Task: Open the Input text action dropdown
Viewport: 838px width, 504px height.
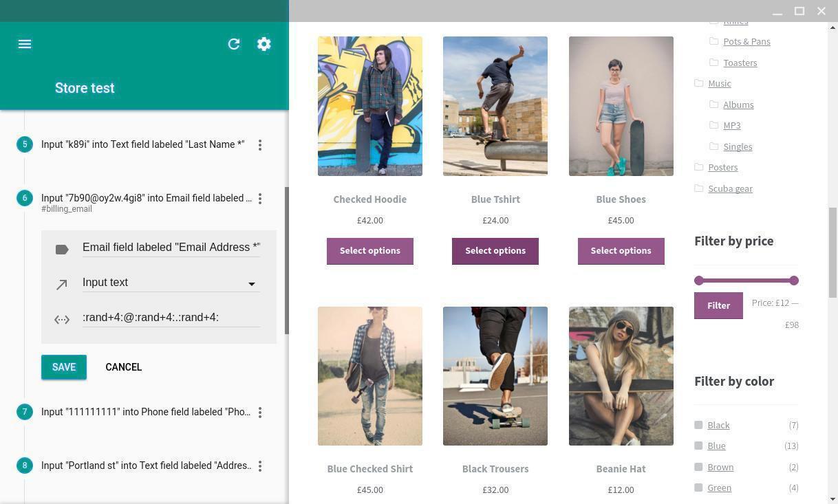Action: [x=171, y=283]
